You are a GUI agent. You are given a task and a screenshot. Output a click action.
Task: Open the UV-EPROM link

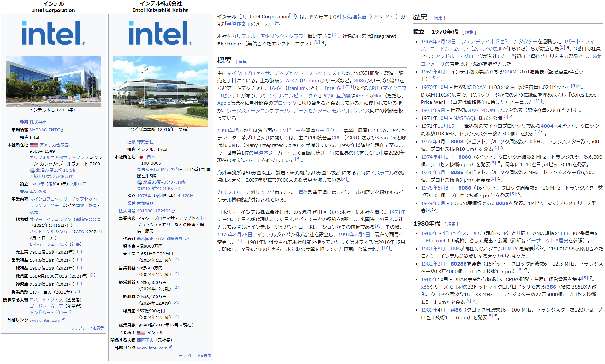pos(482,110)
